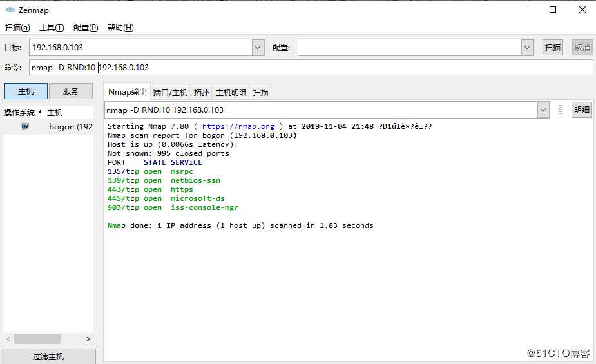Click the 135/tcp open msrpc line
Viewport: 596px width, 364px height.
coord(150,171)
